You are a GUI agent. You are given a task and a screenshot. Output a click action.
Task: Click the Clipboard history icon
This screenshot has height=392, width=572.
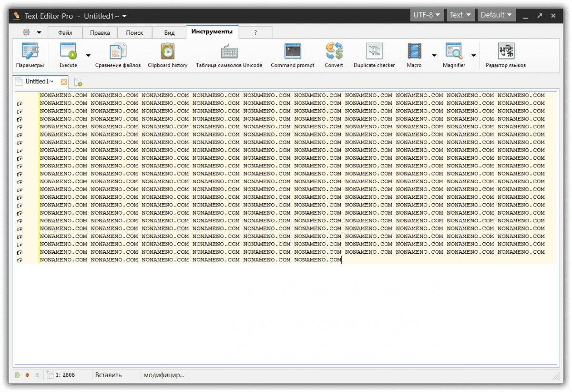(x=167, y=51)
